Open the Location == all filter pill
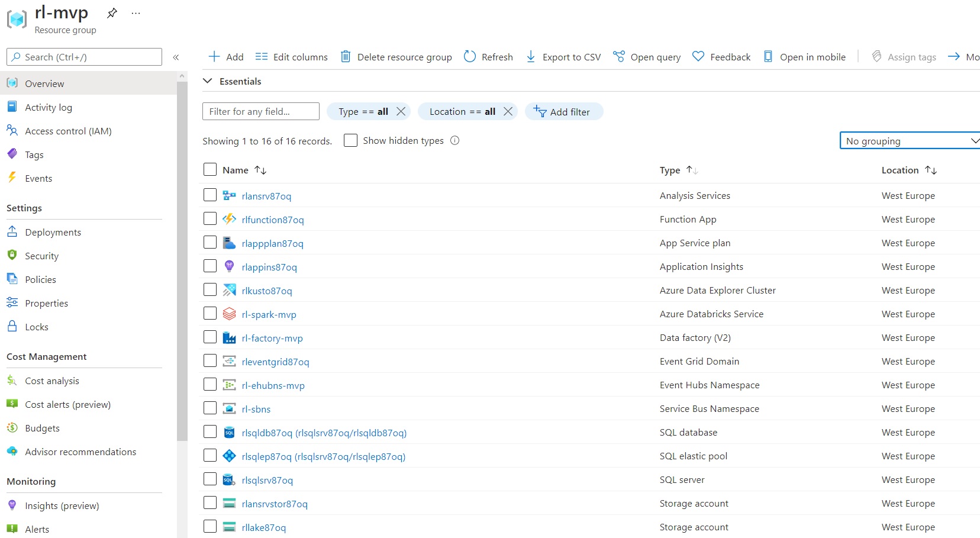980x538 pixels. point(462,111)
